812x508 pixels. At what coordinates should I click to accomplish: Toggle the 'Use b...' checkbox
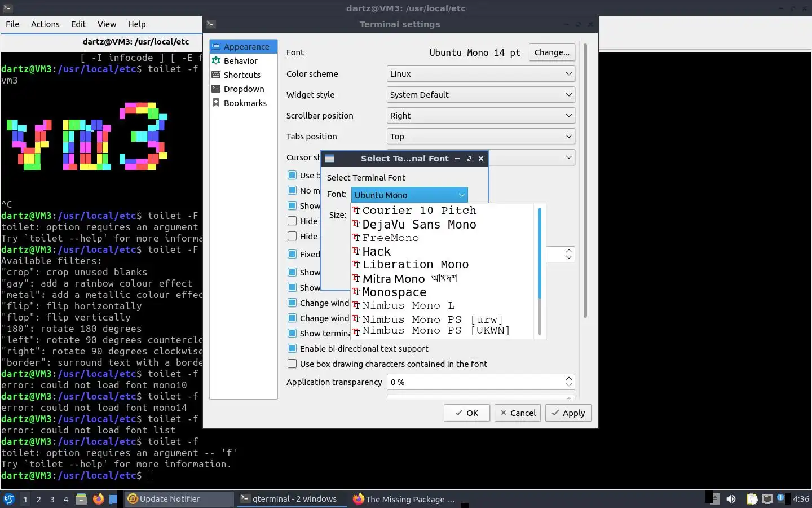[292, 176]
